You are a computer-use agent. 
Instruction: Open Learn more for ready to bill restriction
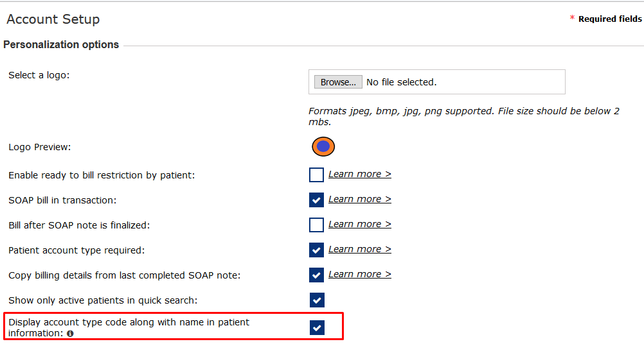point(359,174)
